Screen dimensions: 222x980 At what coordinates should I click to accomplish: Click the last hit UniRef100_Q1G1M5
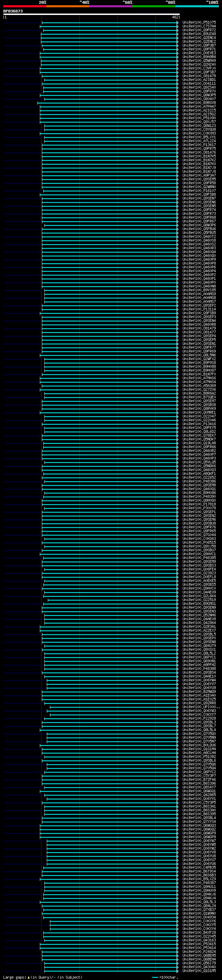199,971
